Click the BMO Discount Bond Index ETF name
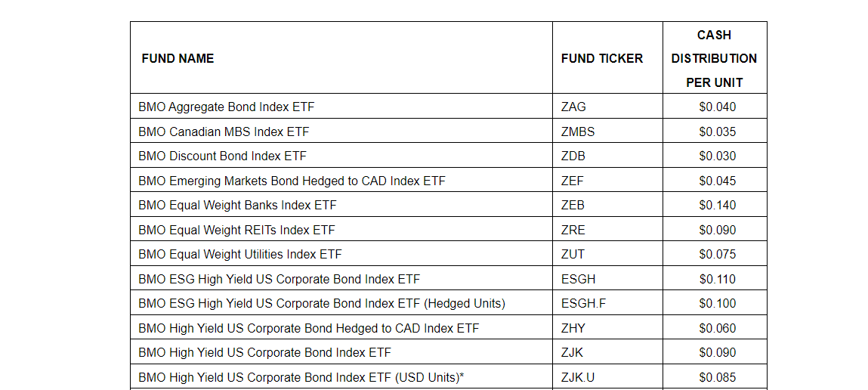This screenshot has height=390, width=868. pyautogui.click(x=222, y=156)
